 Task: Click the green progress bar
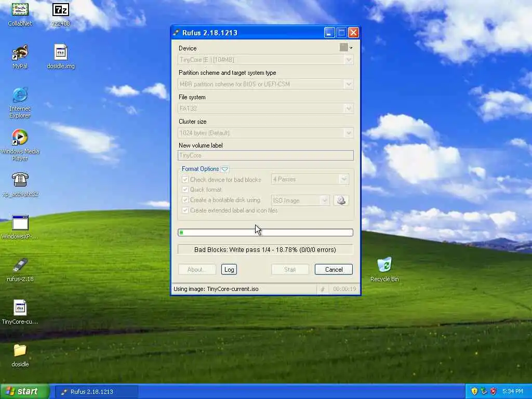point(265,232)
